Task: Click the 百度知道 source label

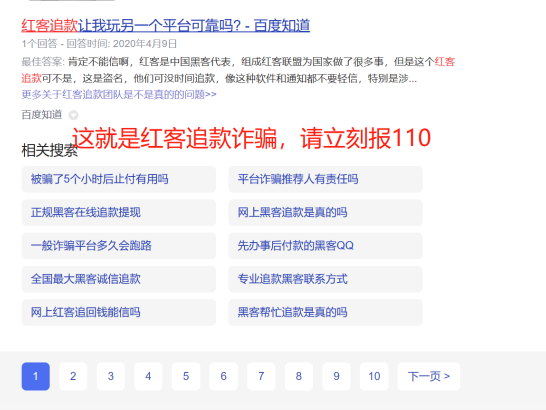Action: point(41,115)
